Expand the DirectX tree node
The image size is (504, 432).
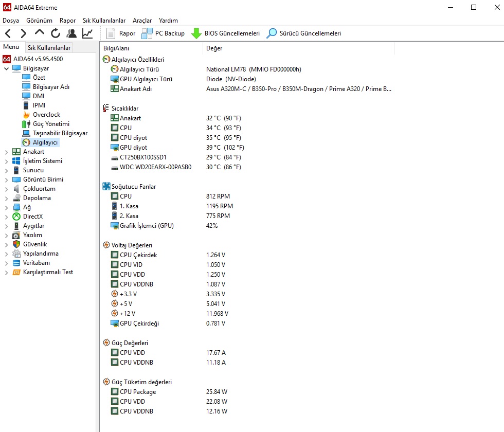tap(6, 217)
